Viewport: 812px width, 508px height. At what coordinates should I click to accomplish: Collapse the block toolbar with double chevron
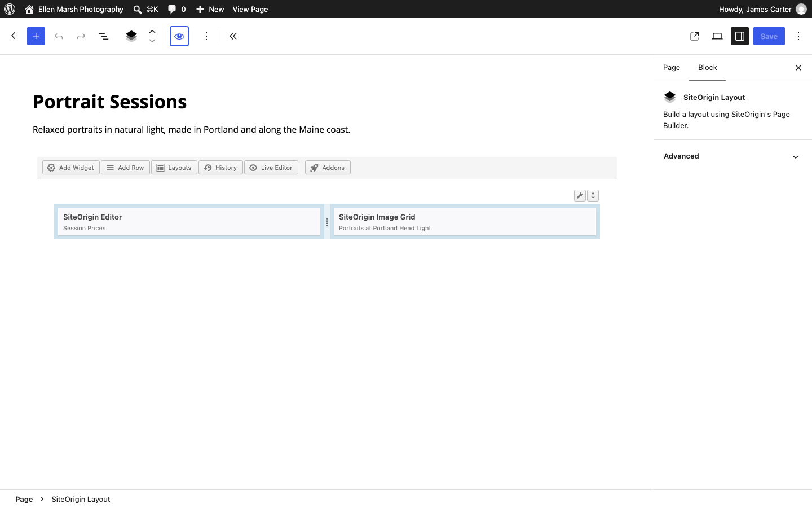[233, 36]
